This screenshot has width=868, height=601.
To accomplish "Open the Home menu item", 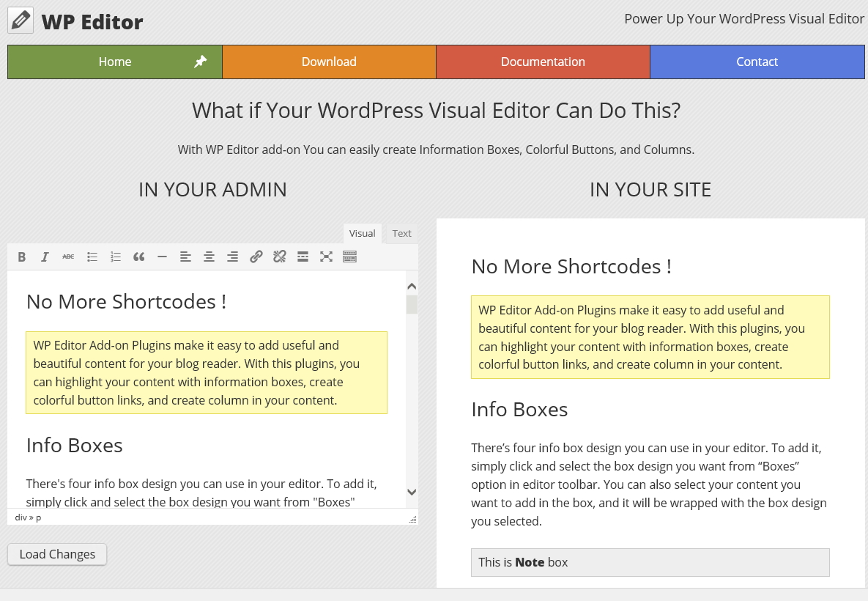I will coord(115,62).
